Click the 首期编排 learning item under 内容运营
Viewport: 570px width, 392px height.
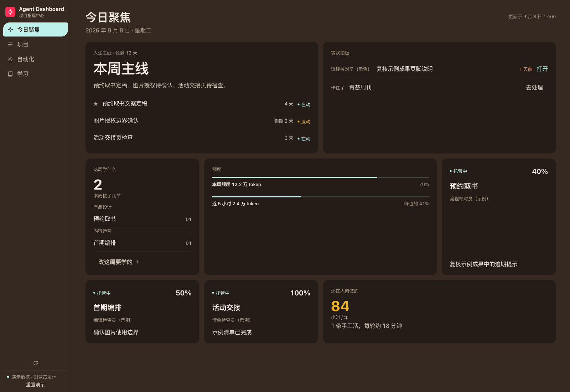142,243
